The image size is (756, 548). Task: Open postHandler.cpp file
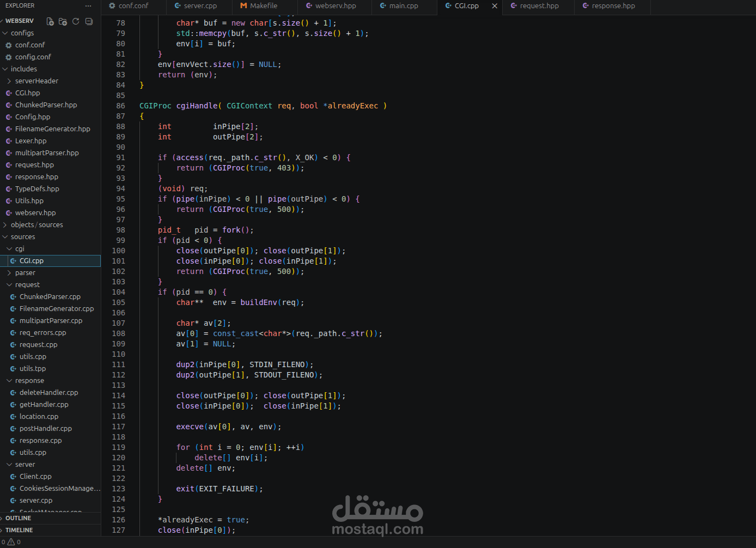(46, 429)
